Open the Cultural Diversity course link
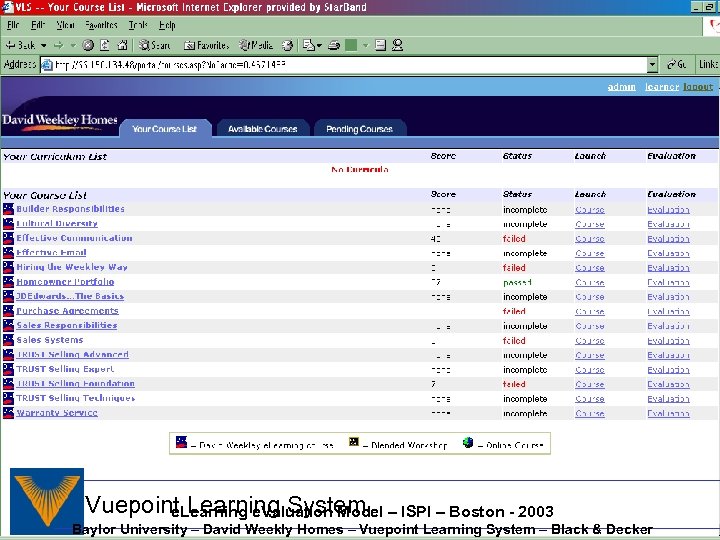This screenshot has height=540, width=720. point(57,224)
